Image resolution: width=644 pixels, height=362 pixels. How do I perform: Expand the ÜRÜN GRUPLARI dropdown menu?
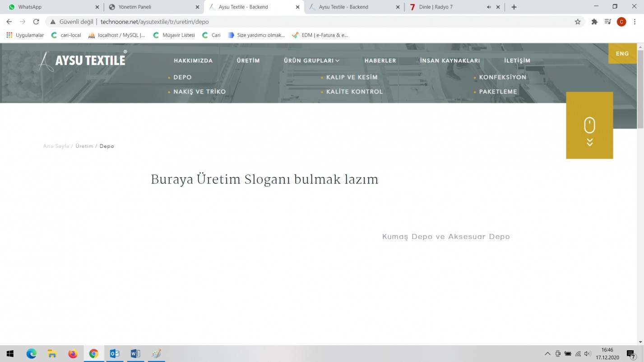coord(311,60)
